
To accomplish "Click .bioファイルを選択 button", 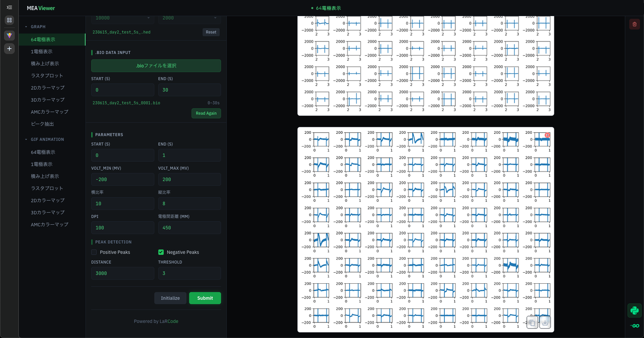I will pos(156,66).
